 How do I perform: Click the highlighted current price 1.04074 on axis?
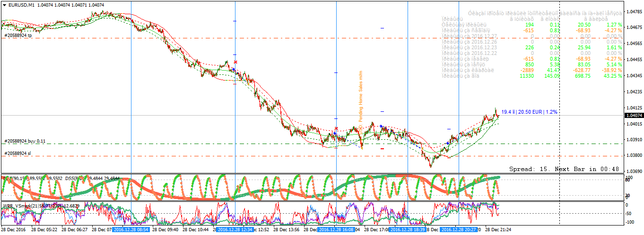633,116
